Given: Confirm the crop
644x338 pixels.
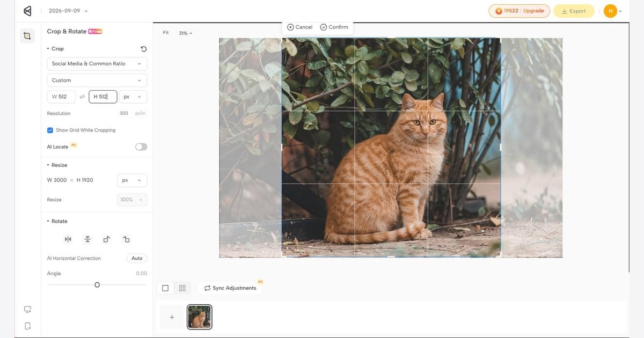Looking at the screenshot, I should (334, 27).
